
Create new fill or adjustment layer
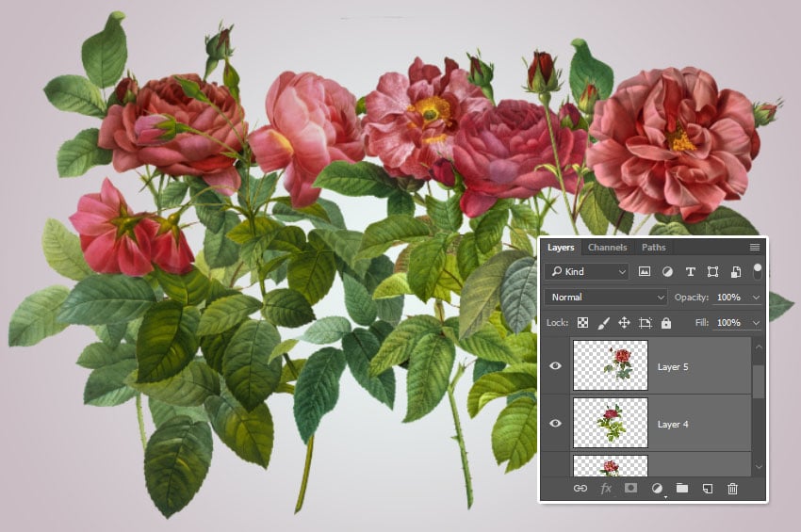click(658, 489)
